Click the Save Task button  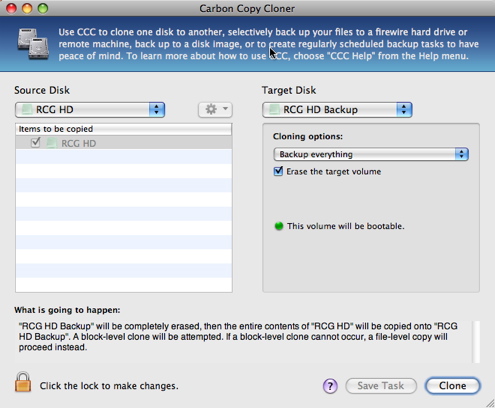click(381, 386)
